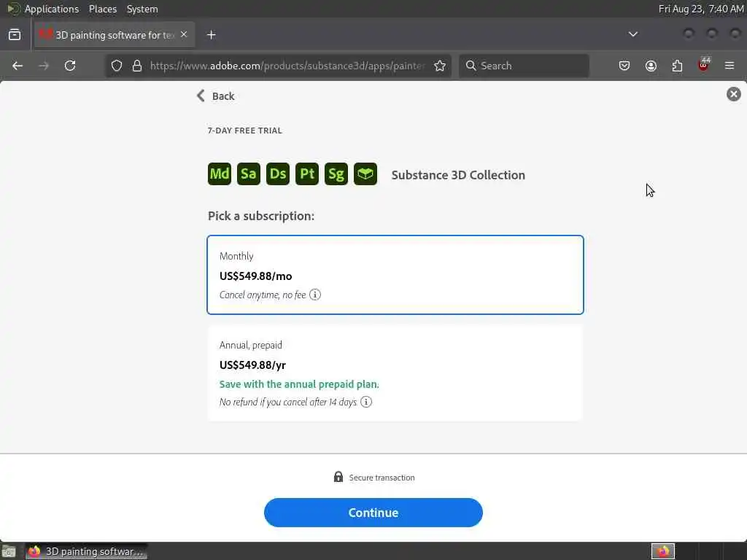Open info tooltip beside No refund after 14 days
747x560 pixels.
366,402
